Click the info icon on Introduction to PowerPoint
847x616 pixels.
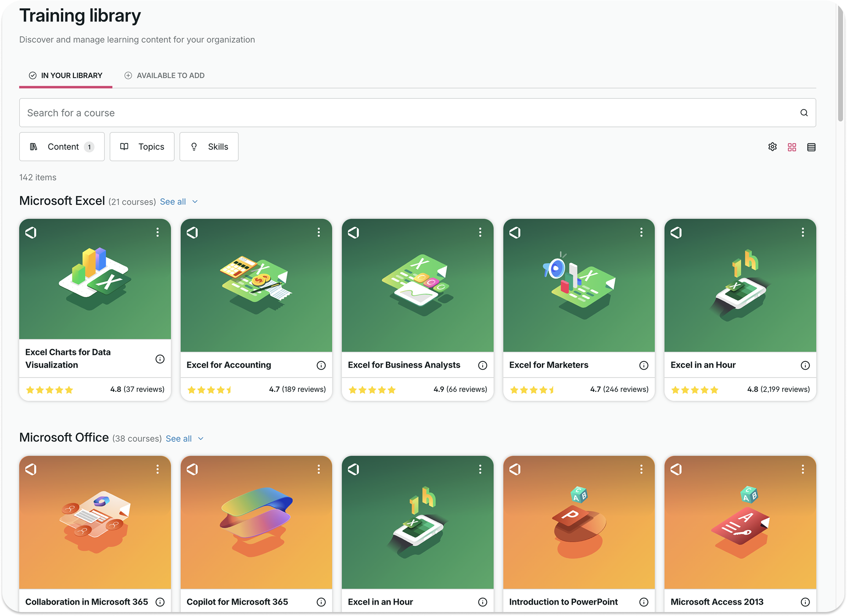coord(644,602)
